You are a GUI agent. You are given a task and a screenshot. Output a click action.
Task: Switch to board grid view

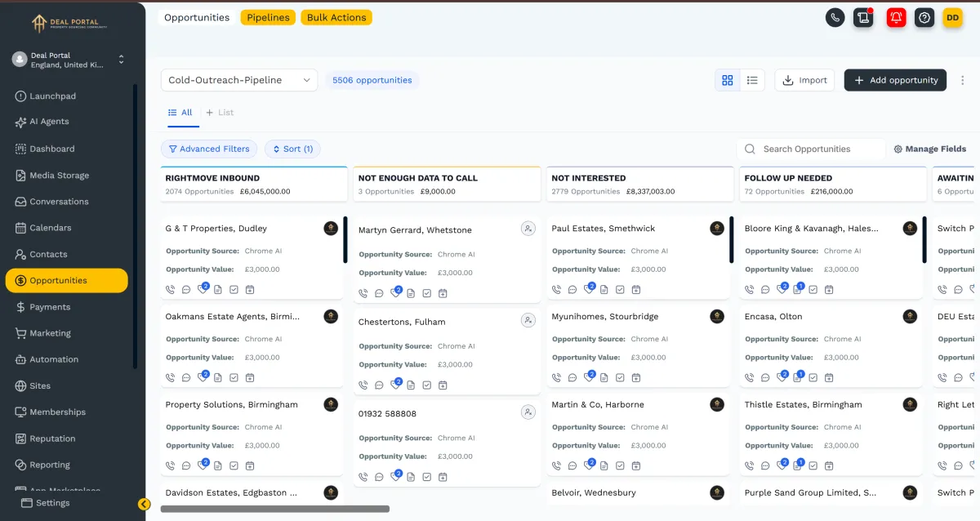[728, 80]
